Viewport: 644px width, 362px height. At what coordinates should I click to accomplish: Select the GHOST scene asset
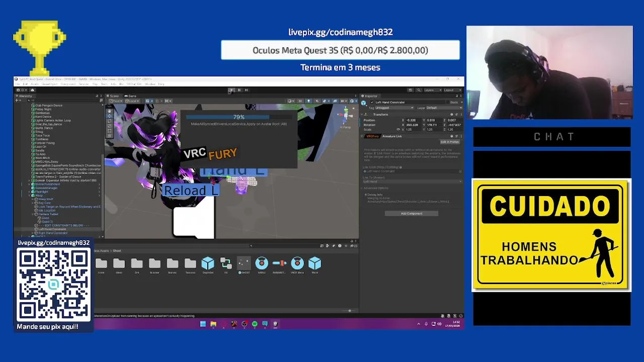244,265
